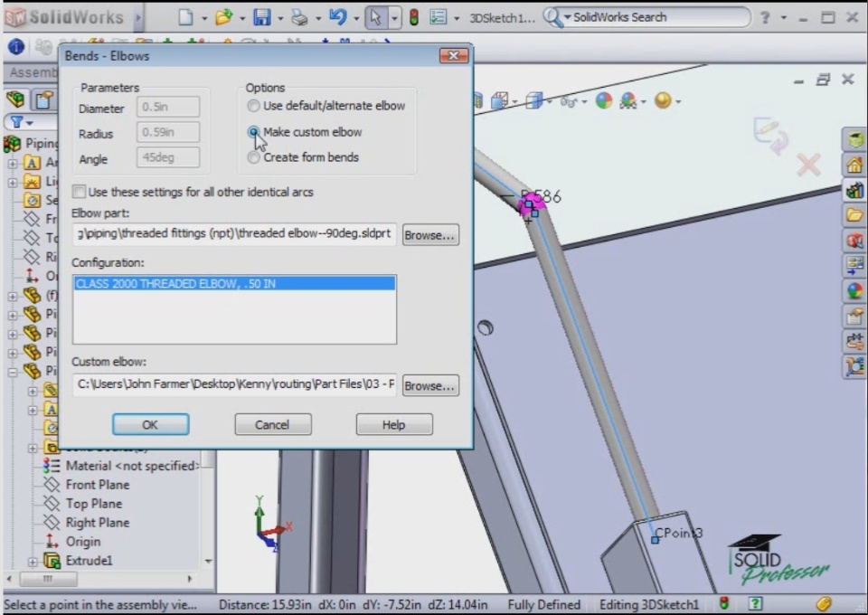Click the Edit Appearance color ball
This screenshot has width=868, height=615.
click(604, 100)
